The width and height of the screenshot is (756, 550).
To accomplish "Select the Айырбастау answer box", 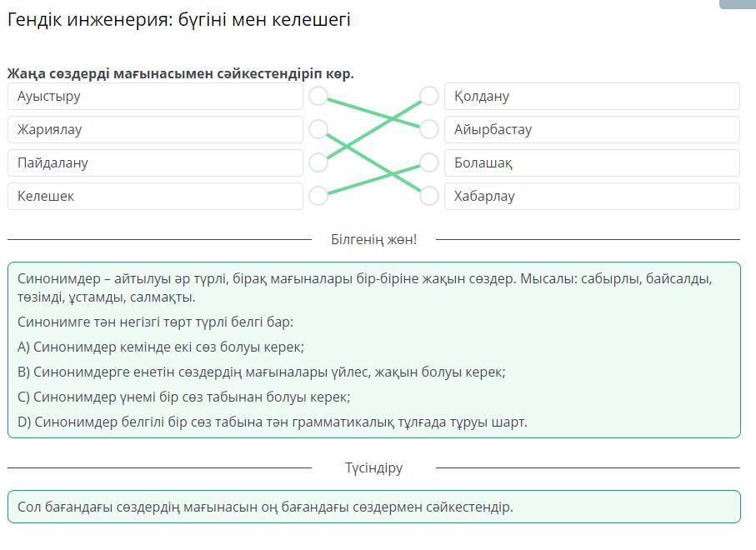I will point(592,129).
